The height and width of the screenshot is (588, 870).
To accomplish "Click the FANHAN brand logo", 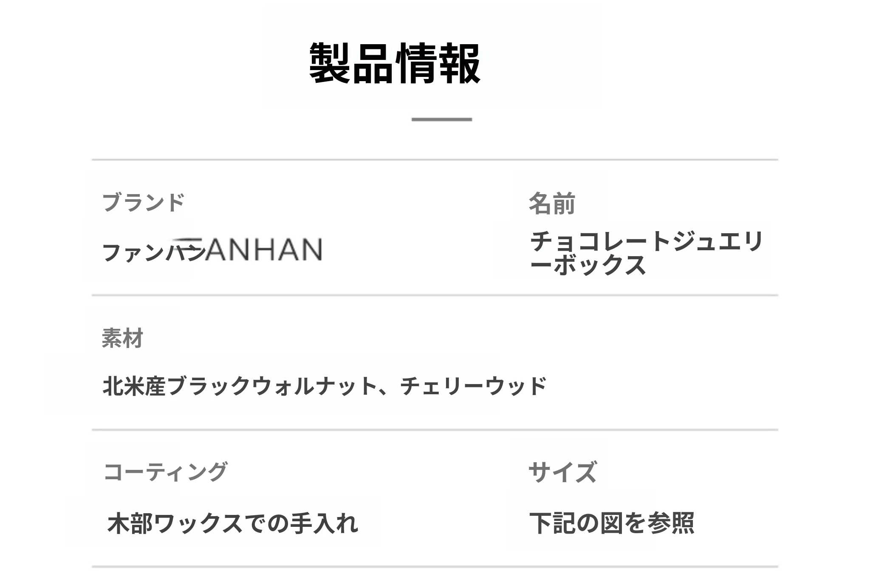I will pos(259,249).
